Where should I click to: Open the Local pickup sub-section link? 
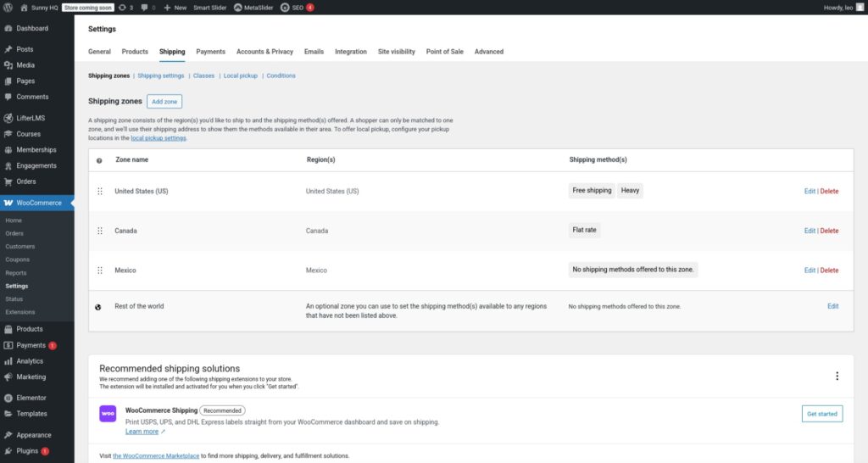[x=240, y=75]
